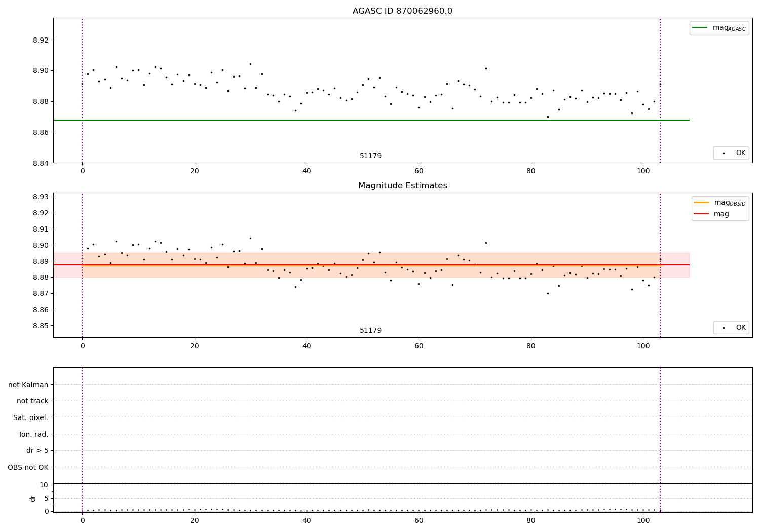Click the 8.84 tick label on top plot
The height and width of the screenshot is (532, 760).
pos(41,163)
